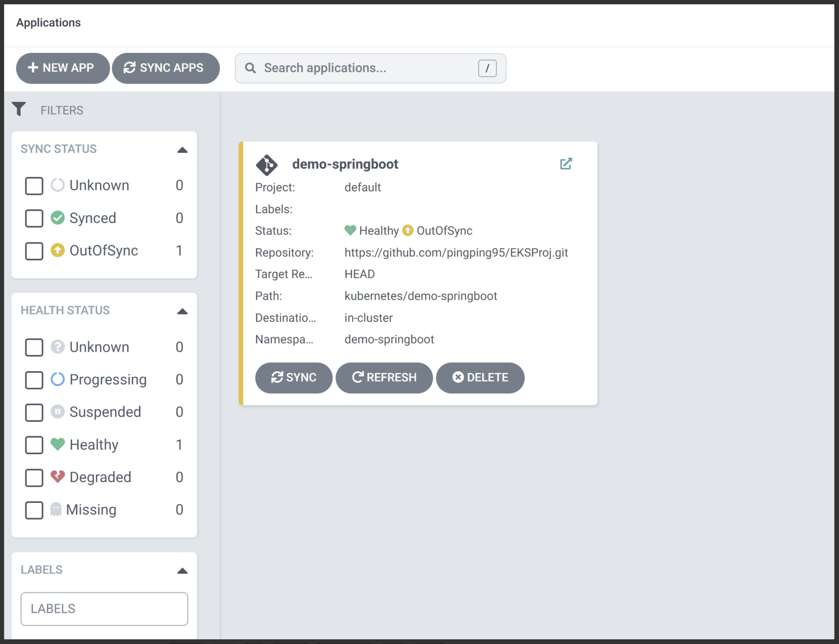Click the git repository diamond icon
Image resolution: width=839 pixels, height=644 pixels.
tap(267, 165)
